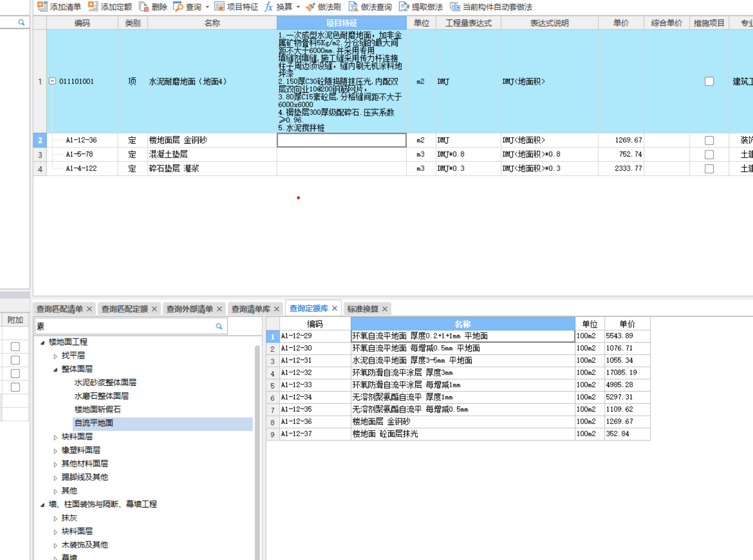Close the 查询定额库 tab
The image size is (753, 560).
coord(335,308)
